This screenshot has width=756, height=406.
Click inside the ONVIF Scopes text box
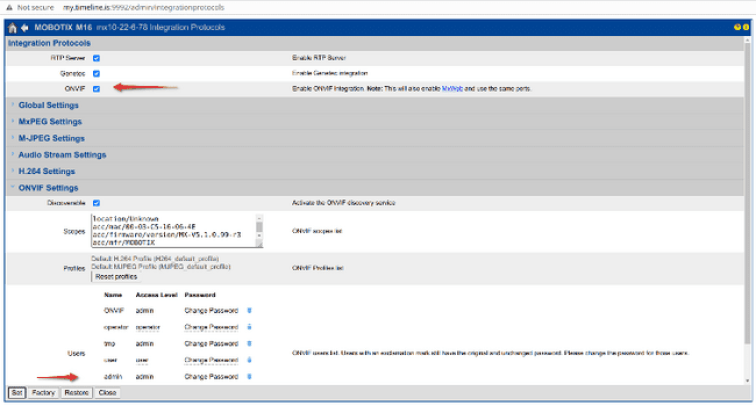pos(170,230)
